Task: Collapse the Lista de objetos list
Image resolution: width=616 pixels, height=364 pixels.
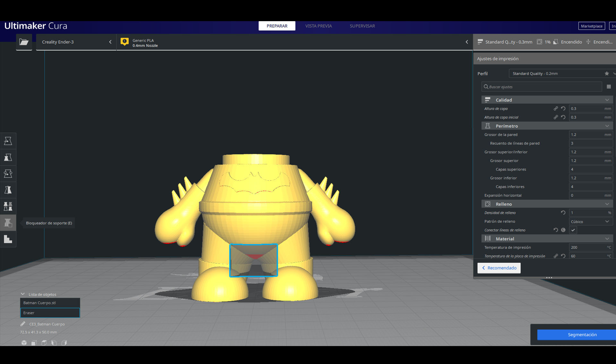Action: pyautogui.click(x=23, y=294)
